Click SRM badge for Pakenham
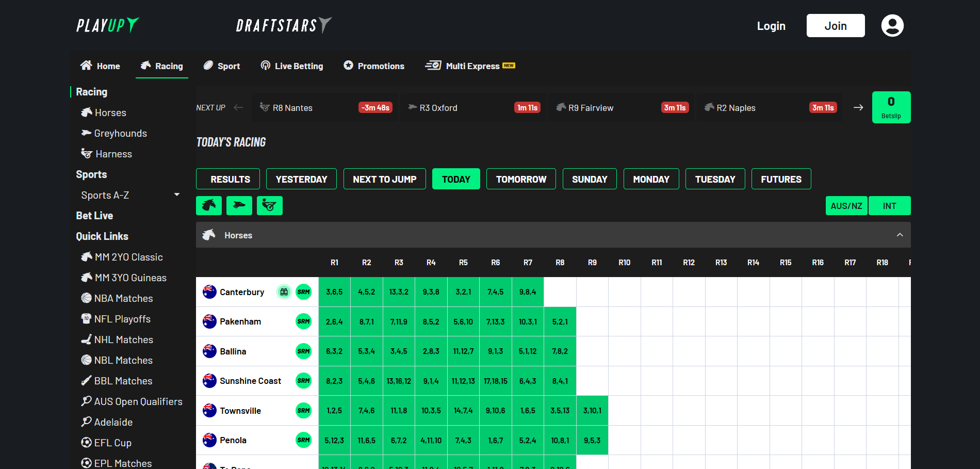 coord(304,321)
